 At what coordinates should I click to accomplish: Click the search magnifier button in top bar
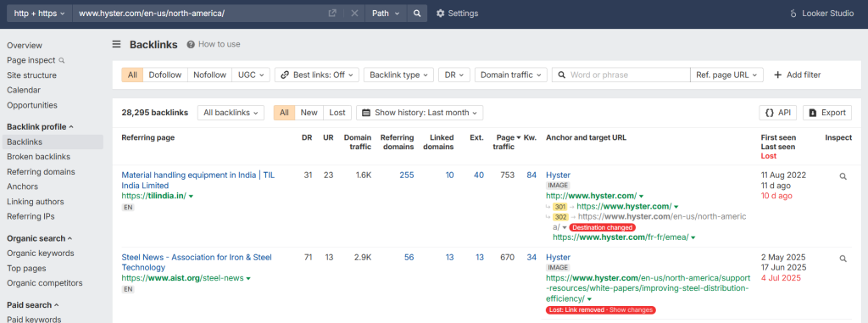(417, 14)
